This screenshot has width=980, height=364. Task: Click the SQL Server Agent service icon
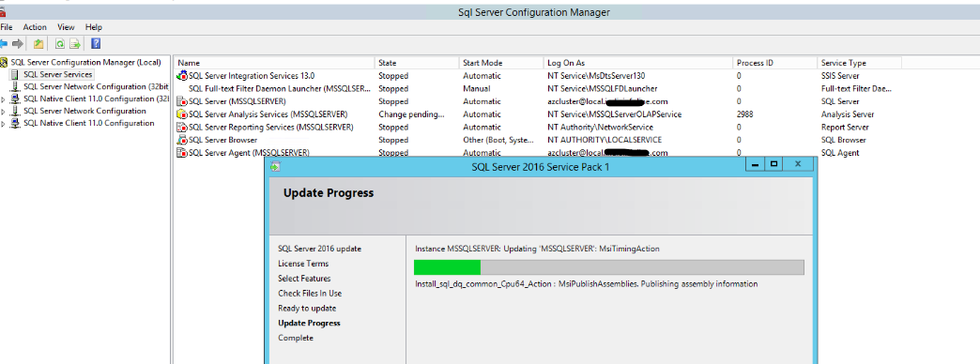[182, 152]
